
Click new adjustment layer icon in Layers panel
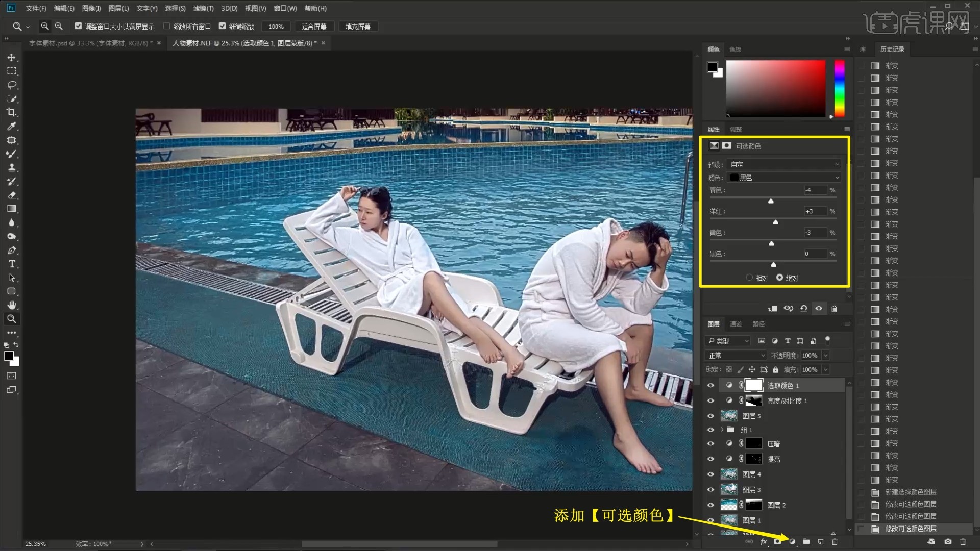(792, 541)
